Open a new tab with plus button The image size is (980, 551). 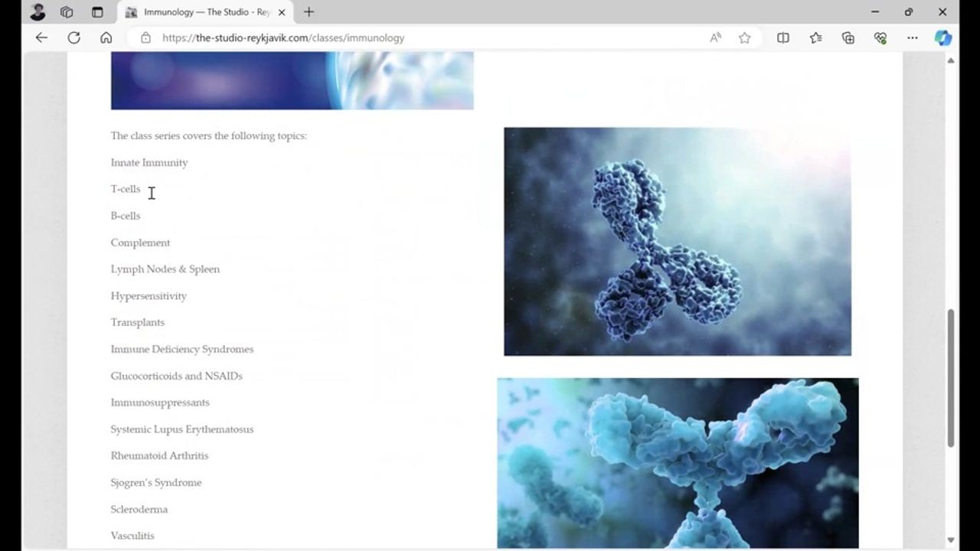[309, 12]
